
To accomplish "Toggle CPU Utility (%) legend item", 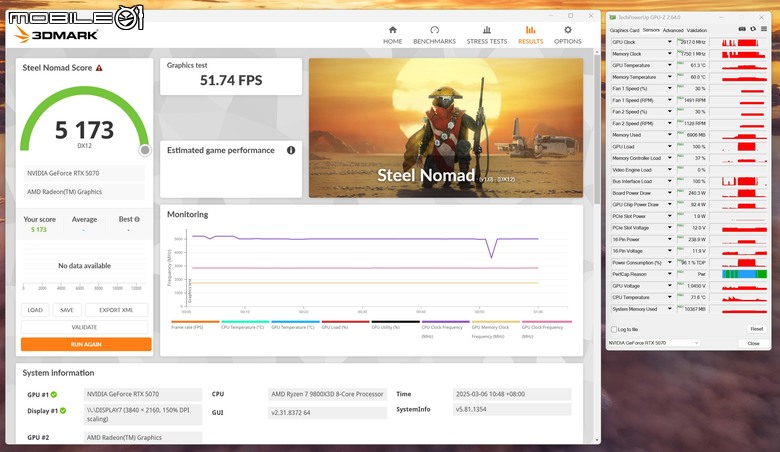I will tap(395, 324).
